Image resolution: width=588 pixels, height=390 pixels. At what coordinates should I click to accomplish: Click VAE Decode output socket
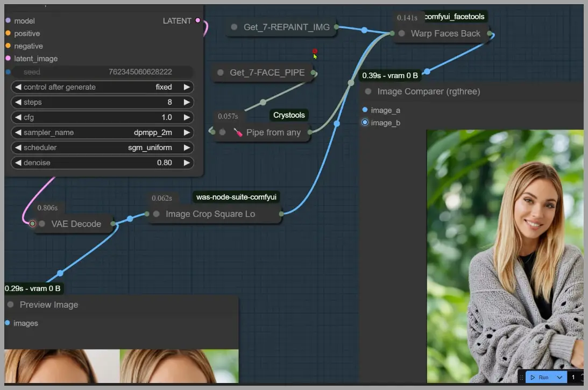point(113,224)
